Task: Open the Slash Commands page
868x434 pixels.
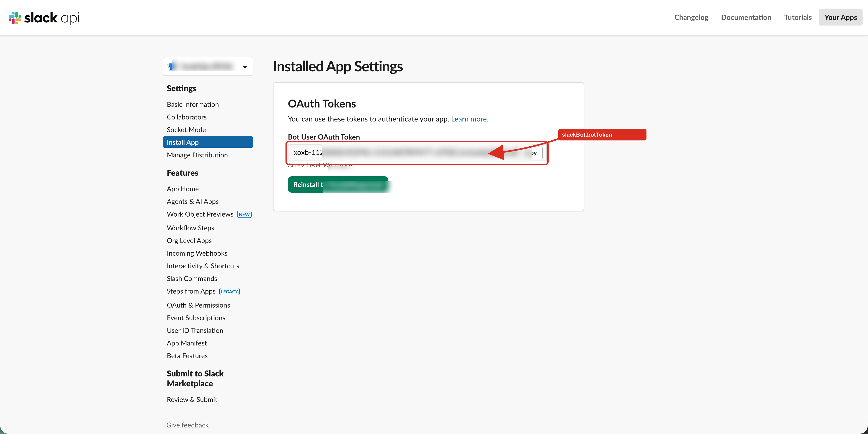Action: [x=192, y=278]
